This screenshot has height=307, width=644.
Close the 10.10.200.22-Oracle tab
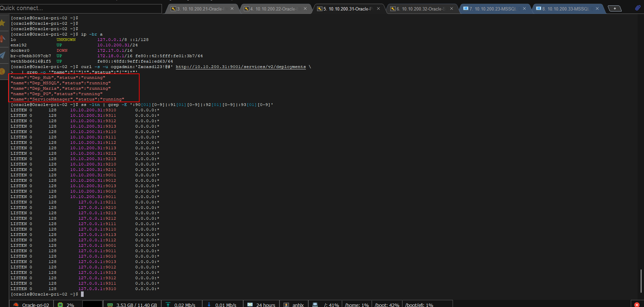305,9
